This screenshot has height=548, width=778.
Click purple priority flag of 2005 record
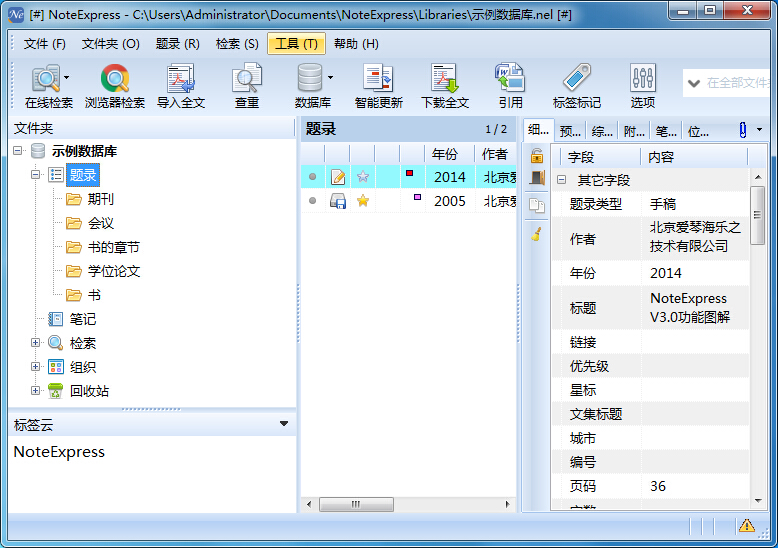coord(417,197)
